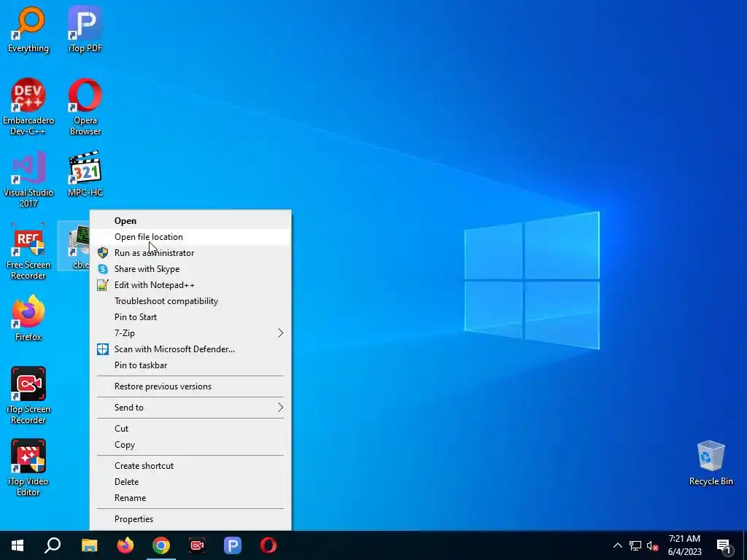Click the muted volume tray icon

[653, 545]
